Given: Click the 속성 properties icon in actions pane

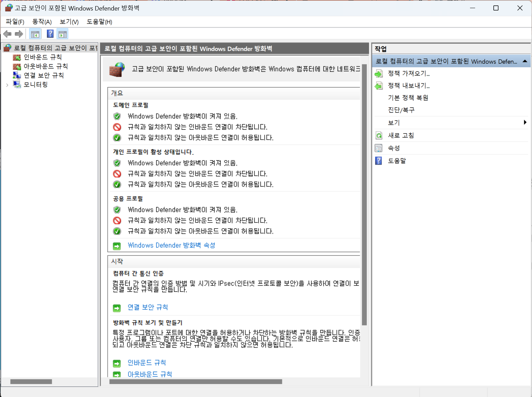Looking at the screenshot, I should tap(379, 148).
